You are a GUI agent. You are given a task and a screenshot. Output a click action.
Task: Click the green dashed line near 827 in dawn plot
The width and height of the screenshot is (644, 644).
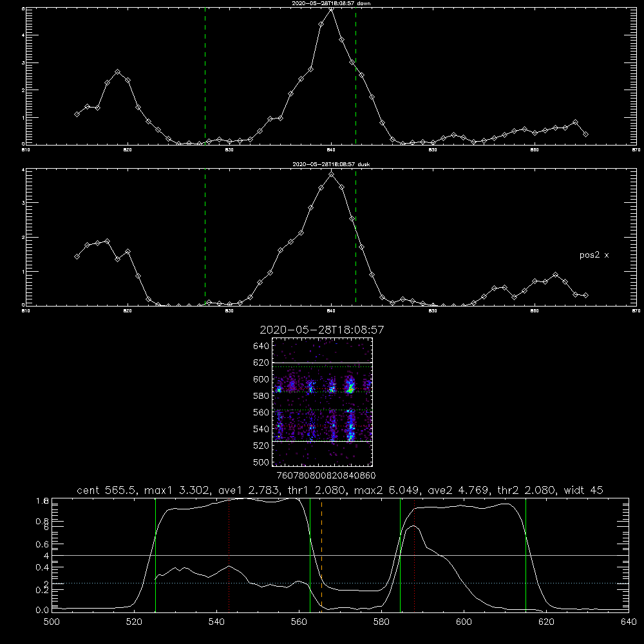[205, 76]
